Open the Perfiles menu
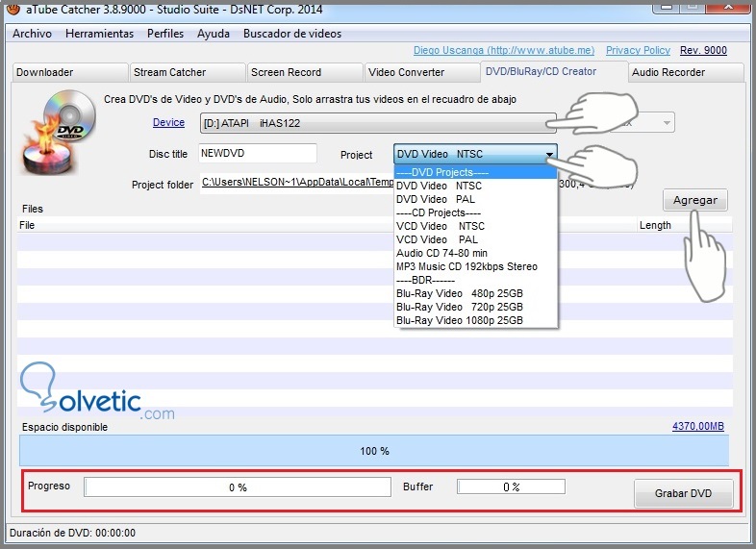Screen dimensions: 756x549 (x=165, y=34)
